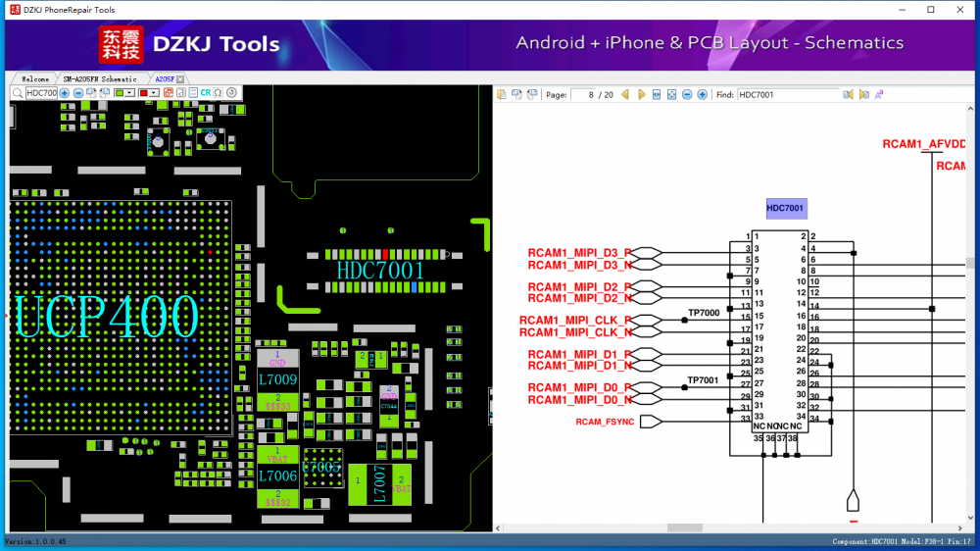The height and width of the screenshot is (551, 980).
Task: Go to next schematic page arrow
Action: click(642, 94)
